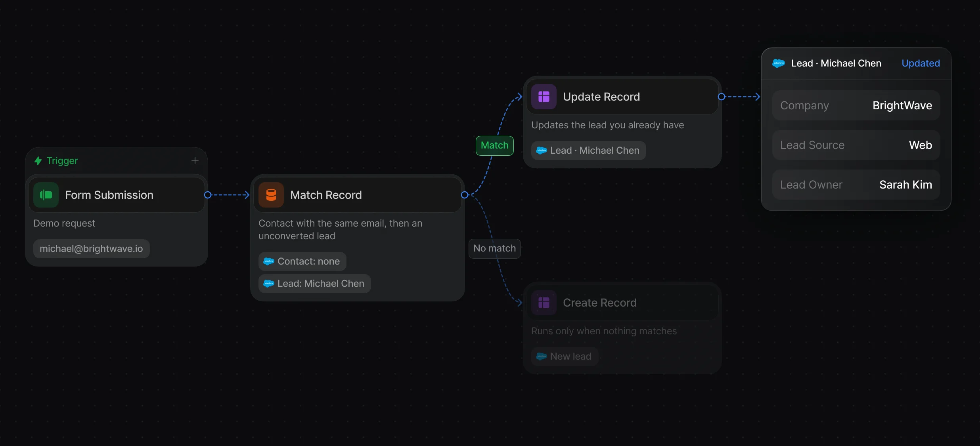Click the dimmed Create Record icon
This screenshot has height=446, width=980.
pos(544,303)
